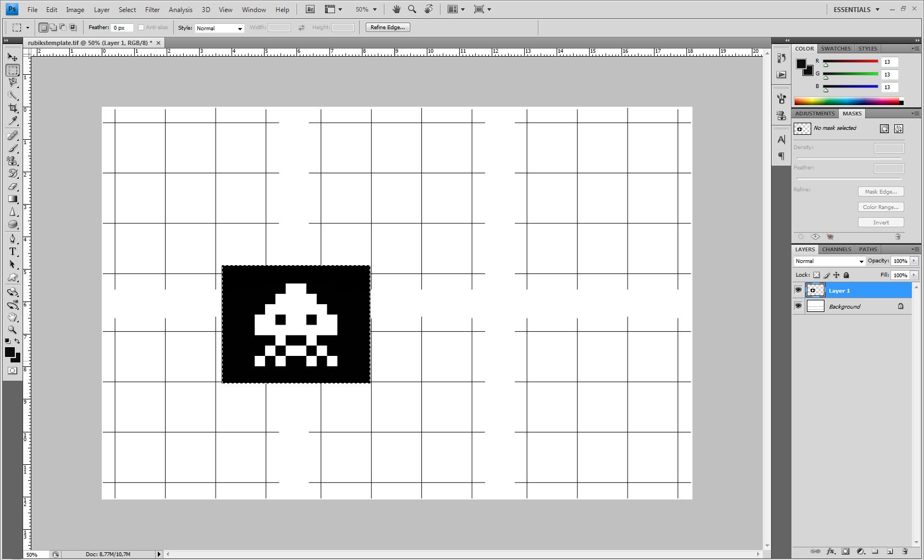This screenshot has width=924, height=560.
Task: Expand the Opacity slider arrow
Action: point(914,261)
